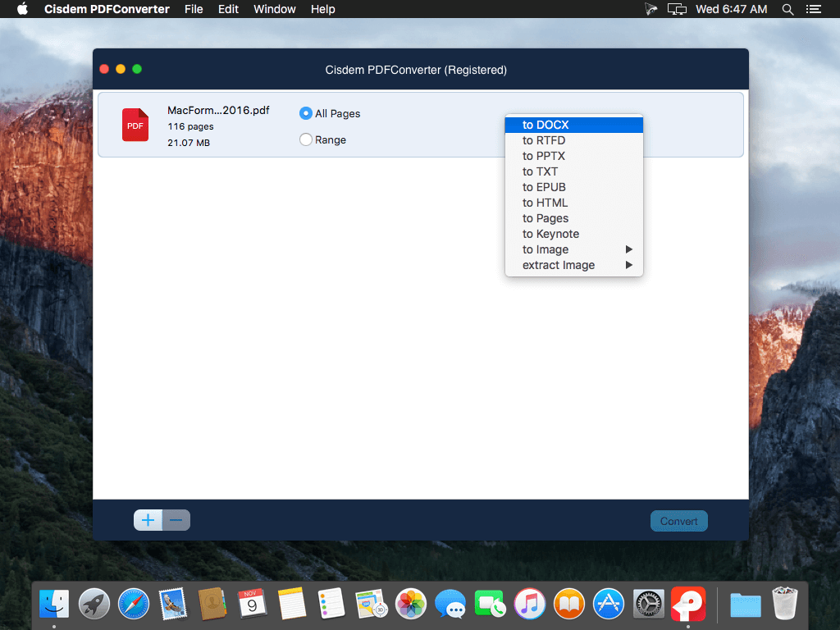The image size is (840, 630).
Task: Click the display mirroring menu bar icon
Action: tap(677, 9)
